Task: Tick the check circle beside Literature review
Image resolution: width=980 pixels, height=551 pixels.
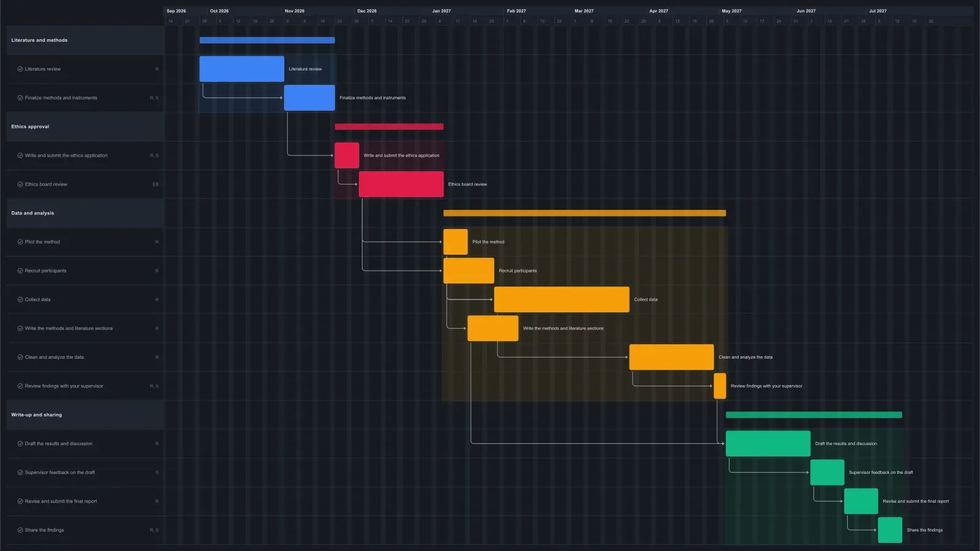Action: point(20,69)
